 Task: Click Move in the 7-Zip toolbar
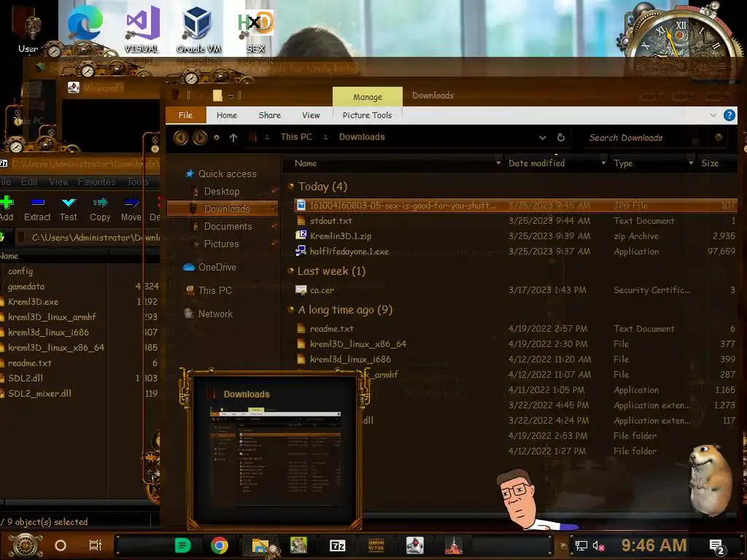(131, 209)
